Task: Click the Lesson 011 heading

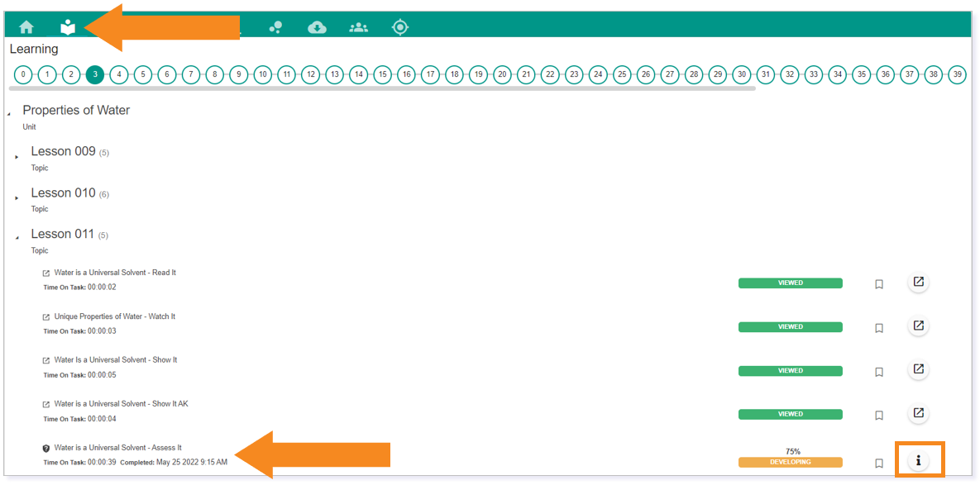Action: [63, 234]
